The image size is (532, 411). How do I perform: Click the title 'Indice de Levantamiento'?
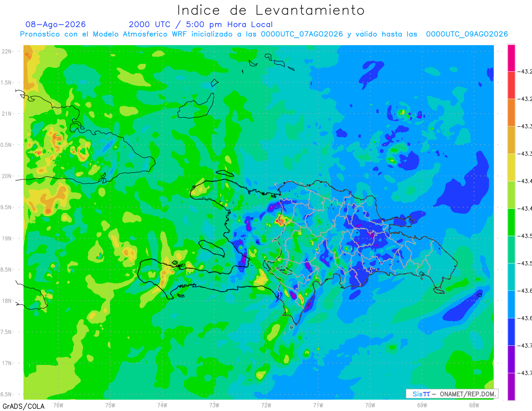click(271, 10)
